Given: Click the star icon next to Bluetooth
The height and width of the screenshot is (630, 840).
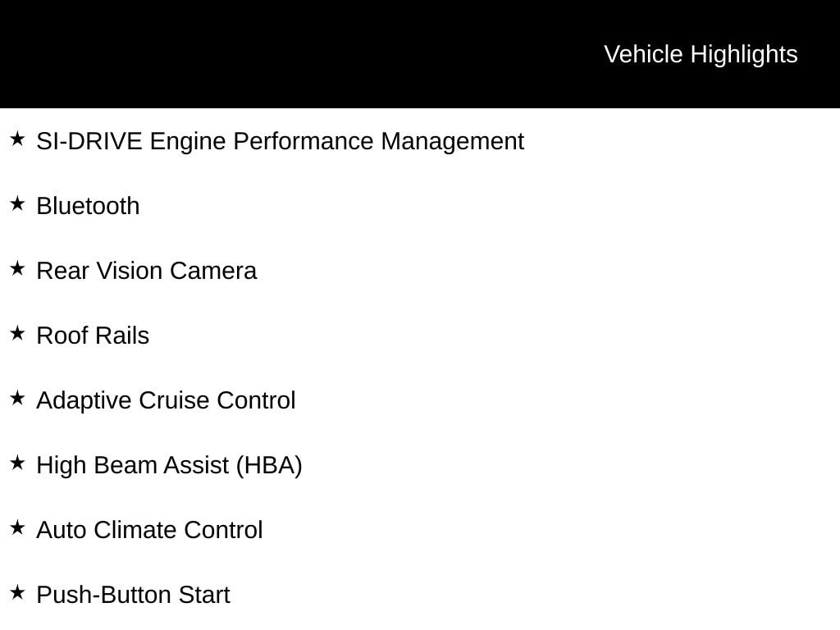Looking at the screenshot, I should [x=17, y=204].
